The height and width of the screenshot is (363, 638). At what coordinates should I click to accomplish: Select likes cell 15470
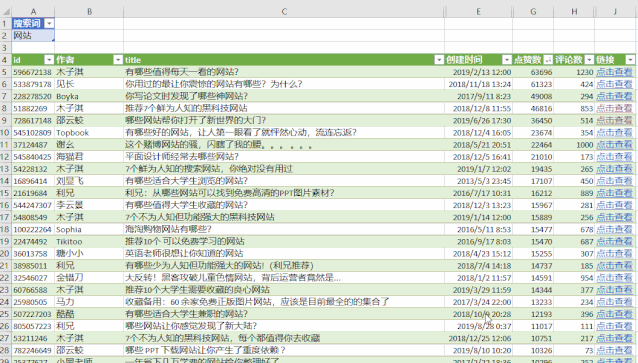click(533, 241)
